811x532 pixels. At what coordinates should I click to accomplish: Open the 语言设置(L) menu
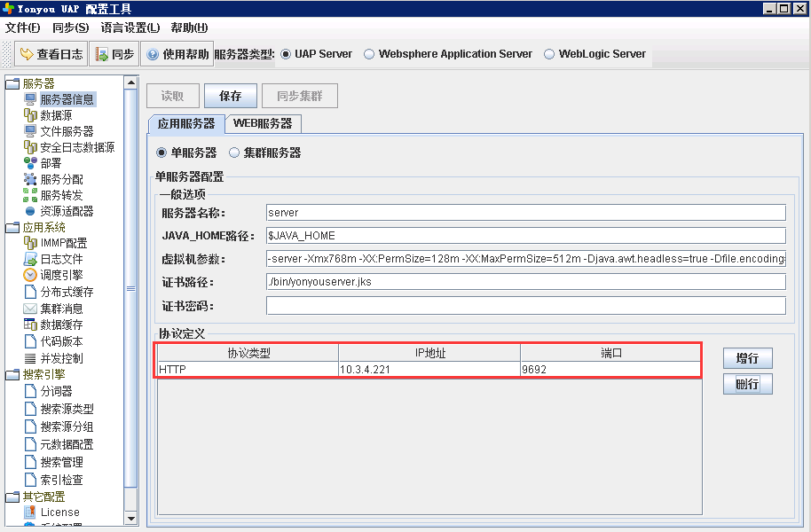coord(130,27)
